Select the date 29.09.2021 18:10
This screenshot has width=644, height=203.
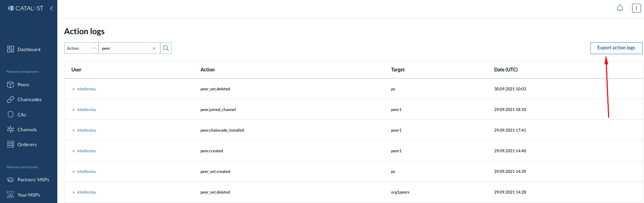point(510,110)
